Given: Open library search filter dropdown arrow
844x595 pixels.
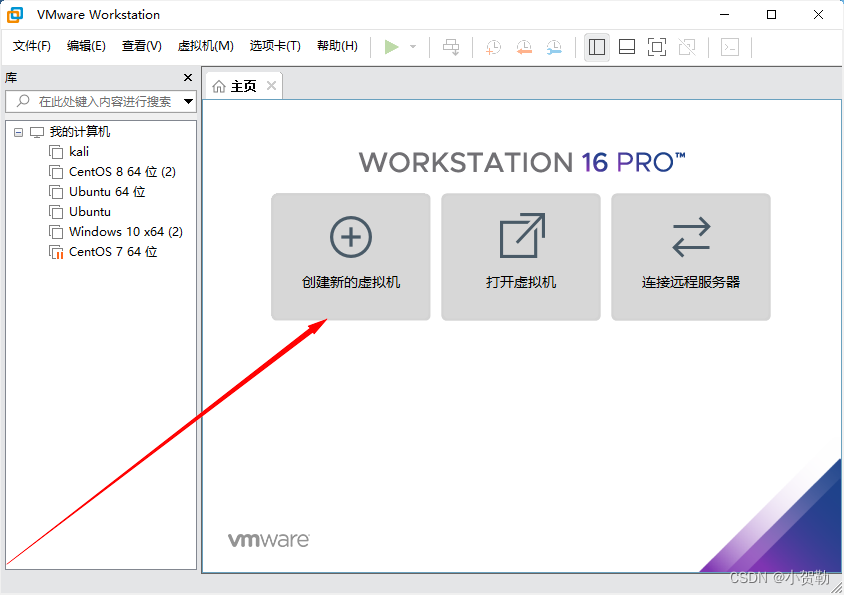Looking at the screenshot, I should 188,101.
